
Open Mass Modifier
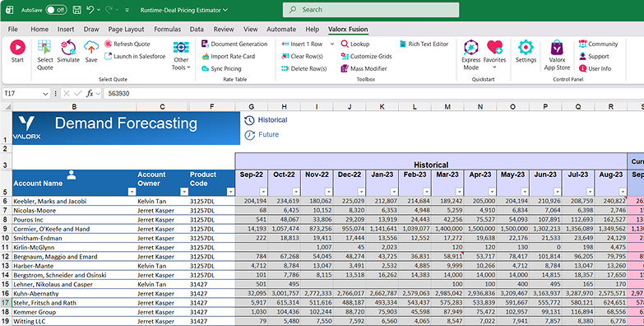[364, 68]
